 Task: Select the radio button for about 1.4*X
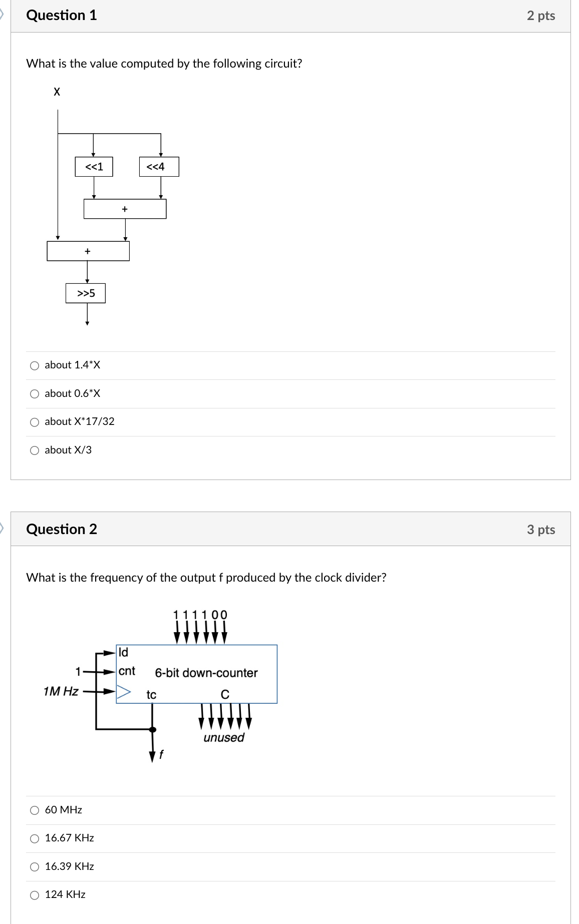(34, 365)
